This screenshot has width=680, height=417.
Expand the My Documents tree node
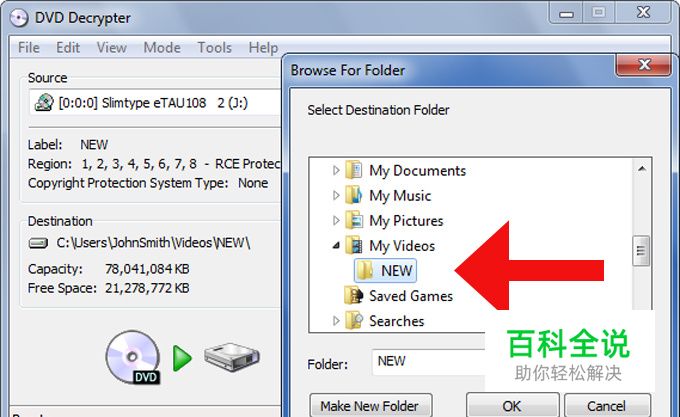336,170
